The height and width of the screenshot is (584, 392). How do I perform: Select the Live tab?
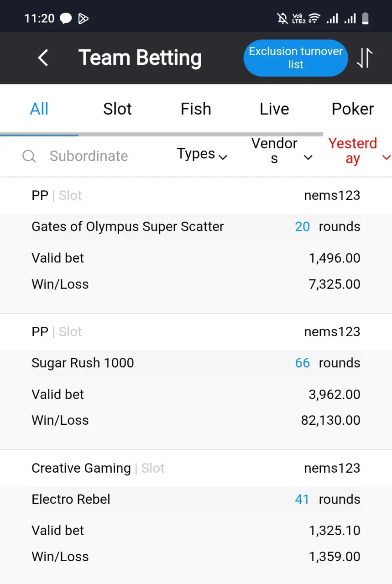(274, 109)
